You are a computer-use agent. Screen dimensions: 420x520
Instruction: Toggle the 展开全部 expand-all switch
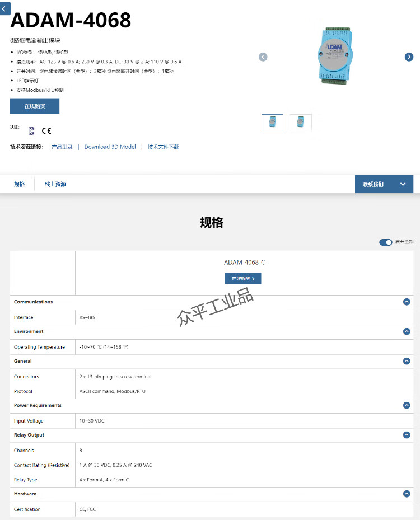386,242
